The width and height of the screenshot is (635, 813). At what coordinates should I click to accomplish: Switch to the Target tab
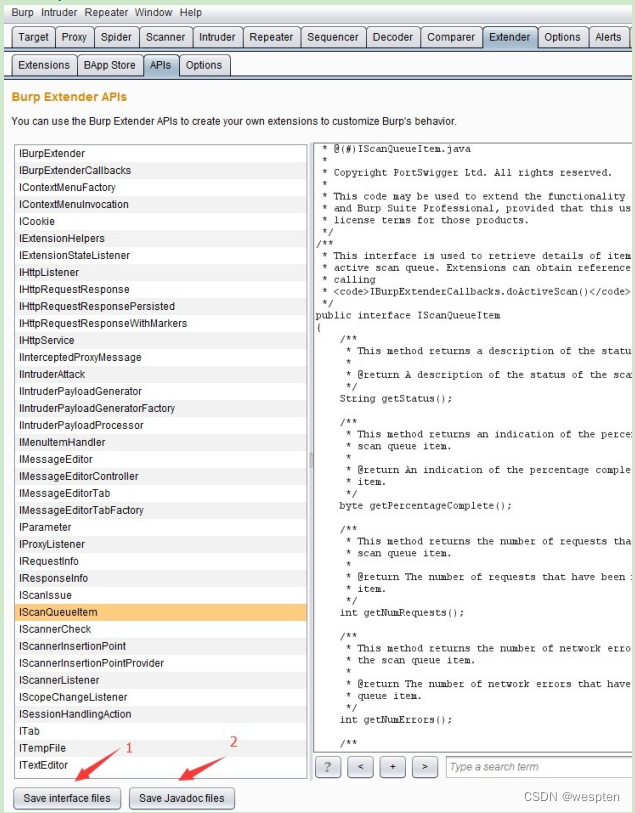(x=33, y=37)
